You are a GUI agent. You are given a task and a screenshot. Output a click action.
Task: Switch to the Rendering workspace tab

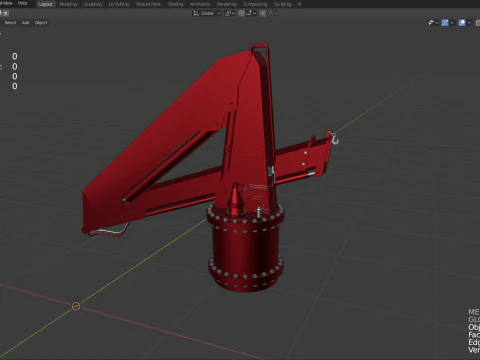(x=226, y=4)
